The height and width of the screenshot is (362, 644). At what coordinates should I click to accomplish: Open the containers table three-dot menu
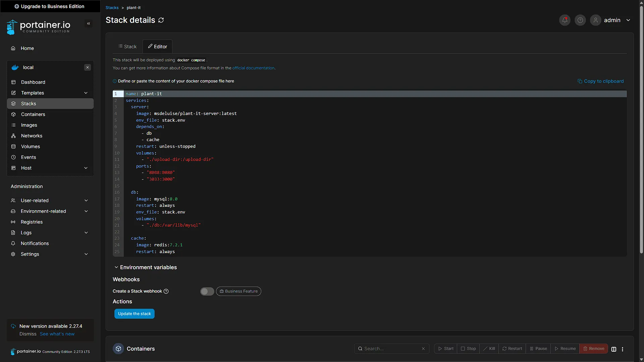623,349
